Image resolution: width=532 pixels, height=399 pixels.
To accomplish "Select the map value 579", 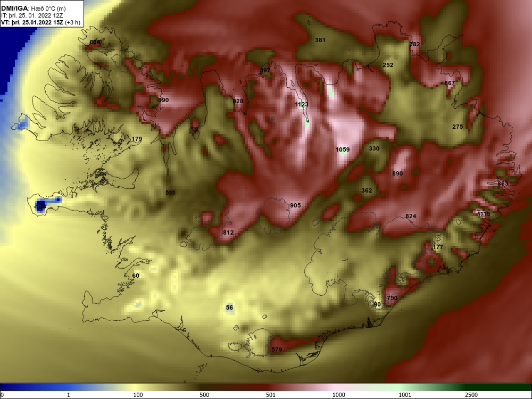I will 277,350.
